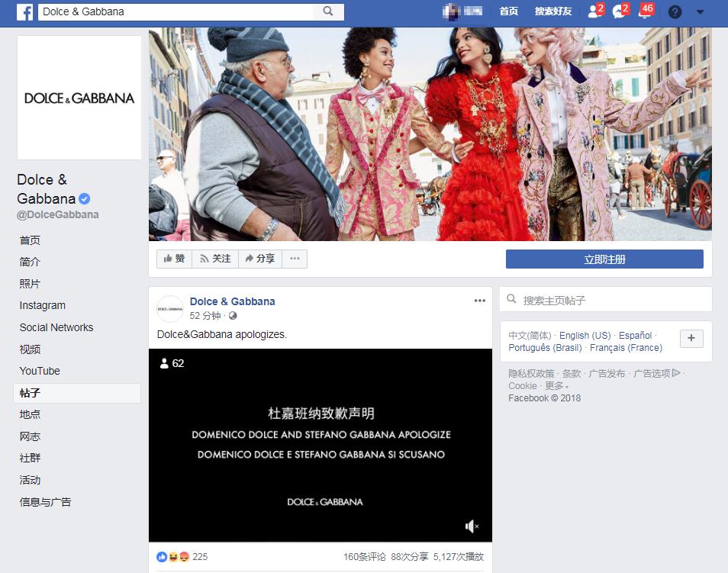Click the angry reaction icon under the post
This screenshot has width=728, height=573.
coord(184,557)
